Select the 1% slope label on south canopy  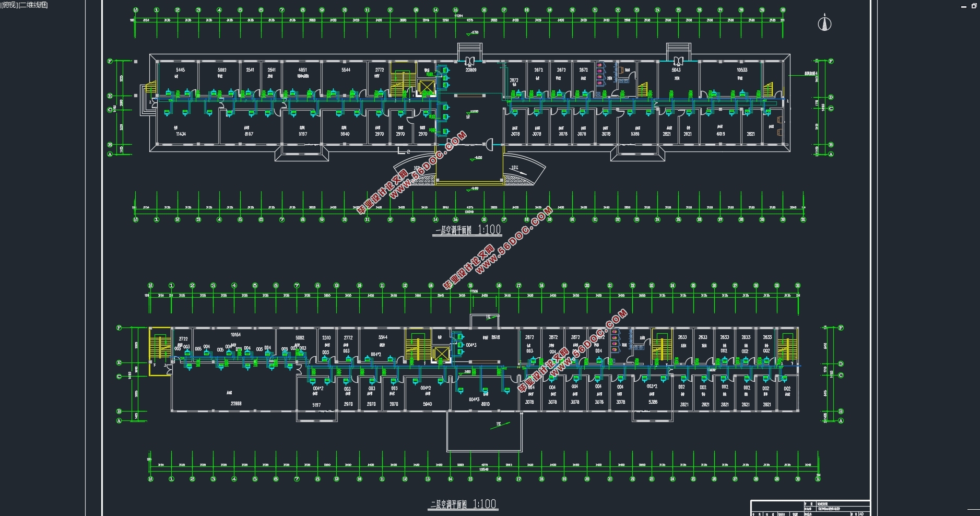click(x=499, y=424)
